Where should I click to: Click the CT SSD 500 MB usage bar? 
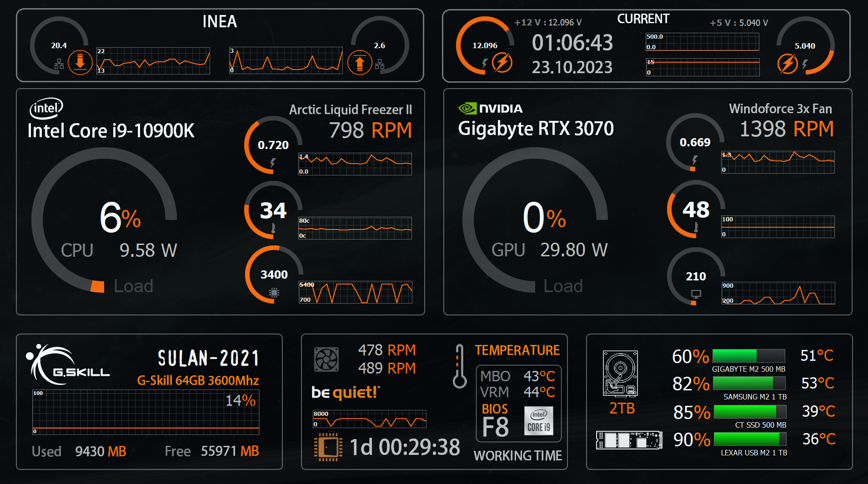pyautogui.click(x=750, y=412)
